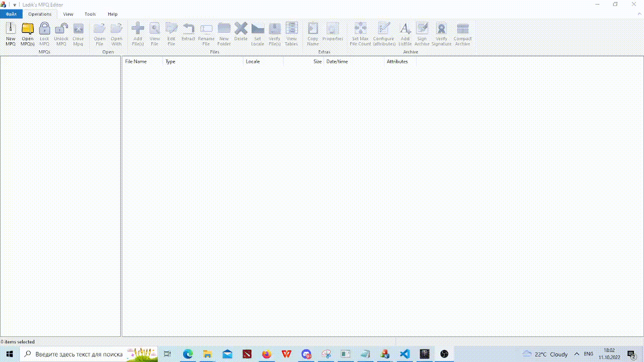The height and width of the screenshot is (362, 644).
Task: Sort by the File Name column header
Action: 142,61
